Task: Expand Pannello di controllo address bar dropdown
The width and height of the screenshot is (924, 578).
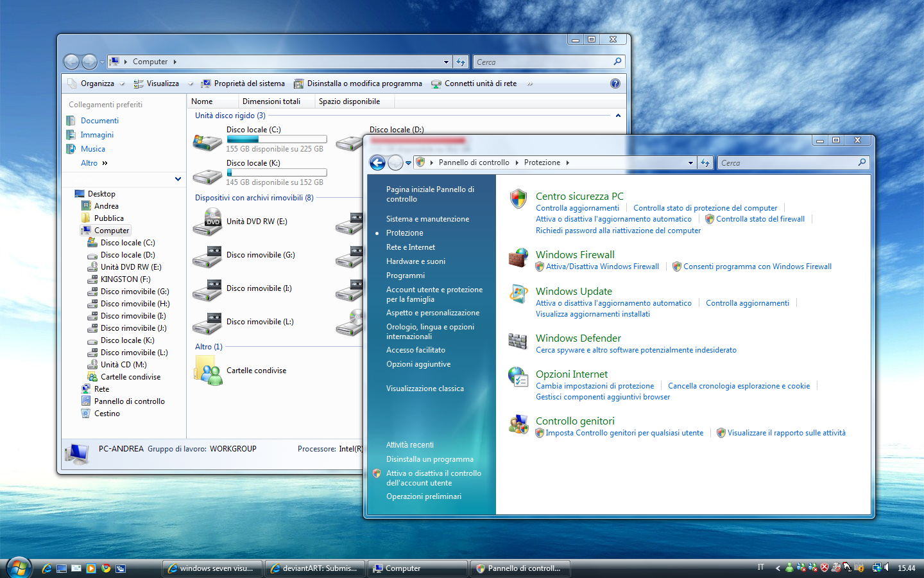Action: (690, 163)
